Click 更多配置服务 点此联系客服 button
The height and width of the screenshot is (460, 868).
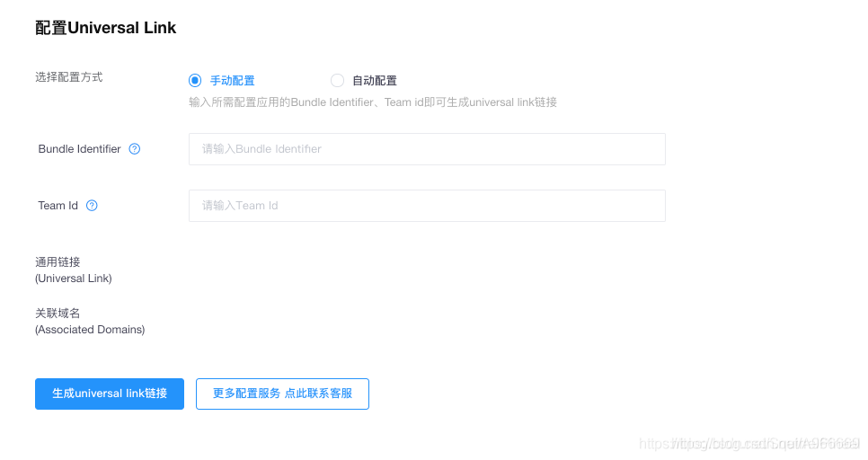pos(282,394)
